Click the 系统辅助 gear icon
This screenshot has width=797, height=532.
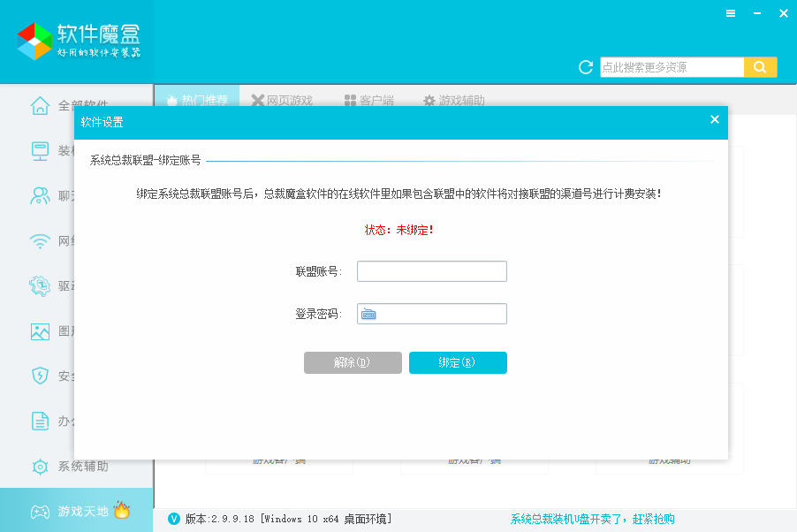coord(40,467)
